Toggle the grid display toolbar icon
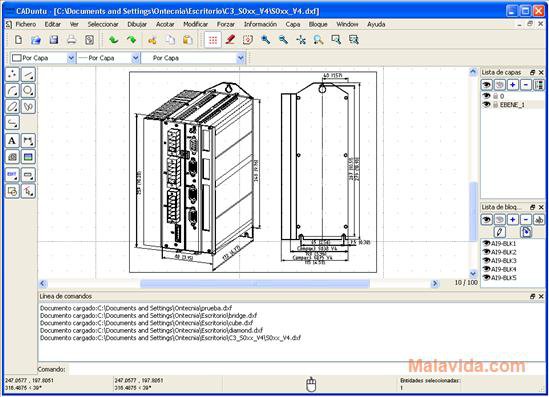The height and width of the screenshot is (397, 549). (x=213, y=40)
